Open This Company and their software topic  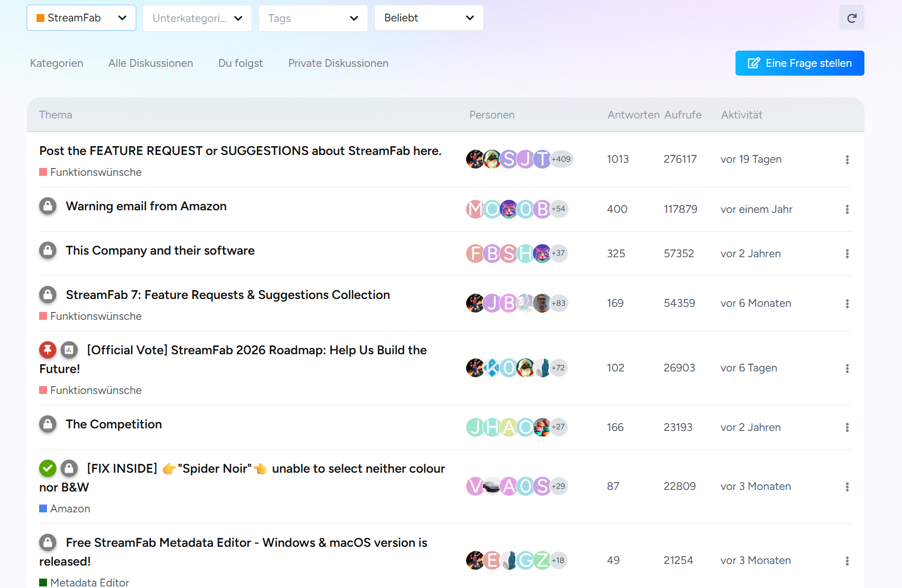(160, 250)
